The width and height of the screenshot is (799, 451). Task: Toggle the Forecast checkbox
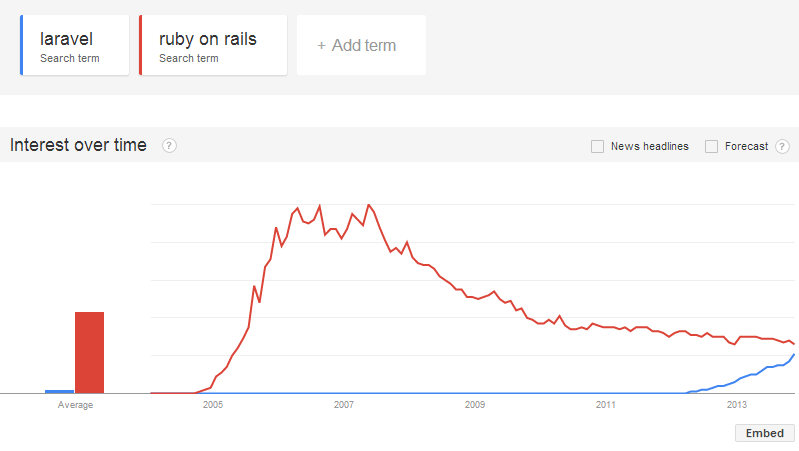pos(711,146)
